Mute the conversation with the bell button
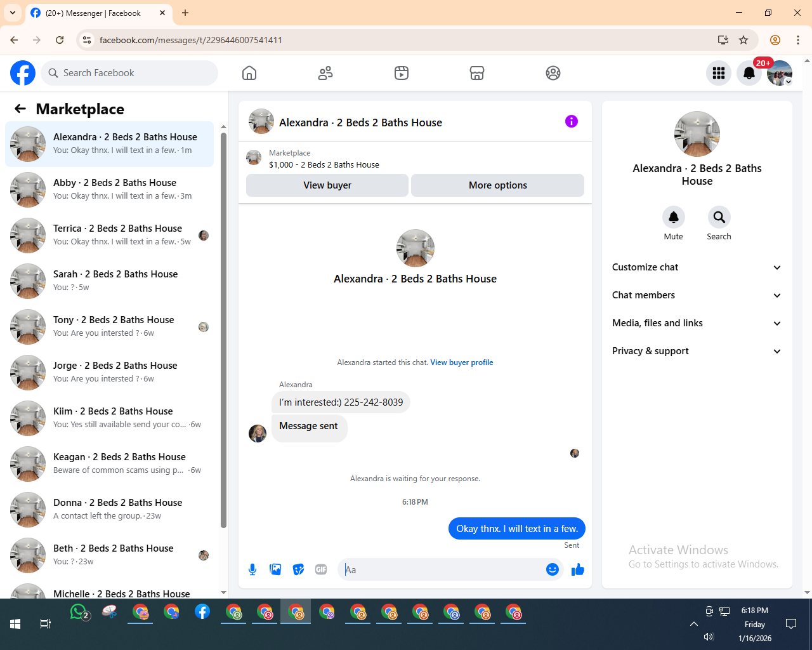 pos(674,217)
